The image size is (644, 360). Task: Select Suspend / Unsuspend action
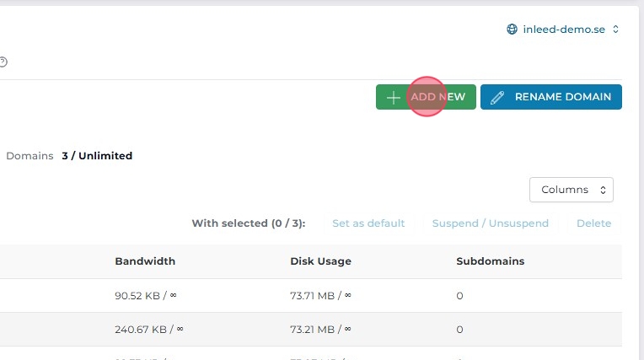click(x=490, y=223)
